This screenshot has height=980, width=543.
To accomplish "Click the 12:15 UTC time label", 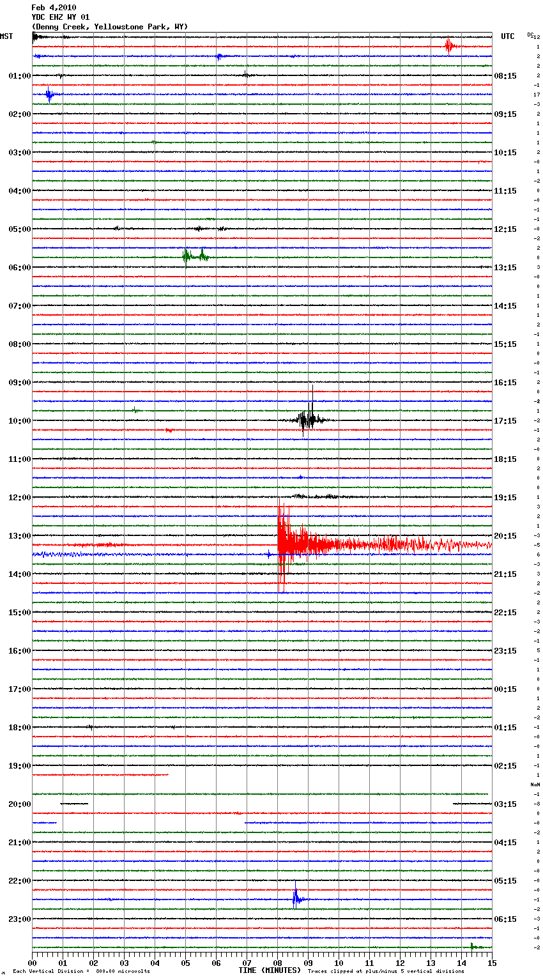I will point(505,229).
